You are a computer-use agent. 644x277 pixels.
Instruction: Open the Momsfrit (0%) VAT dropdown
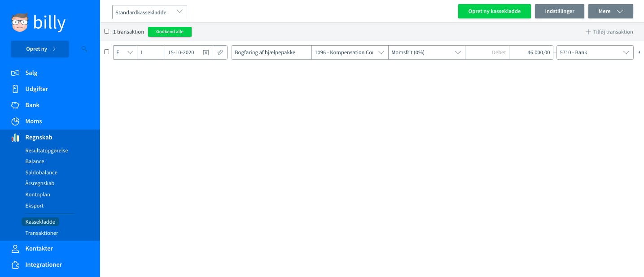[x=427, y=52]
